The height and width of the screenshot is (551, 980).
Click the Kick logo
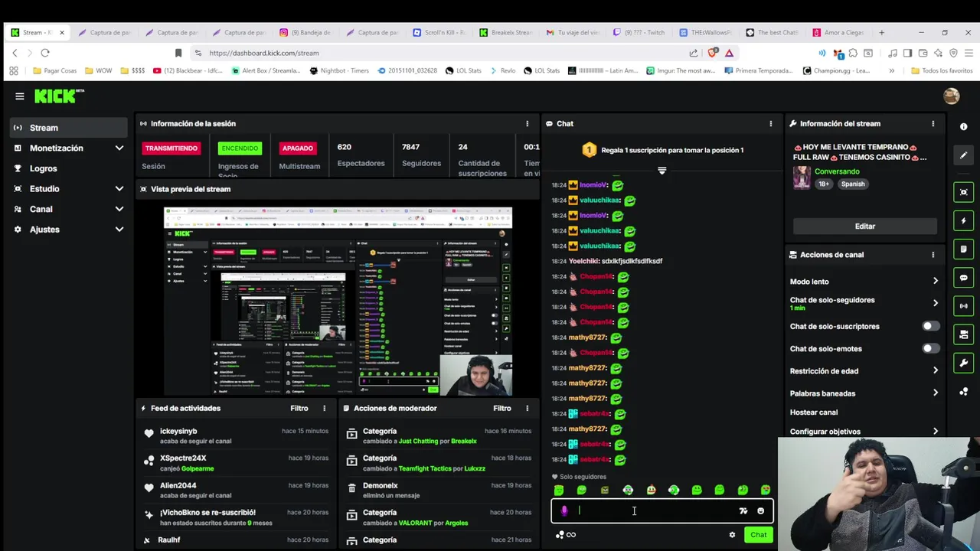tap(58, 96)
